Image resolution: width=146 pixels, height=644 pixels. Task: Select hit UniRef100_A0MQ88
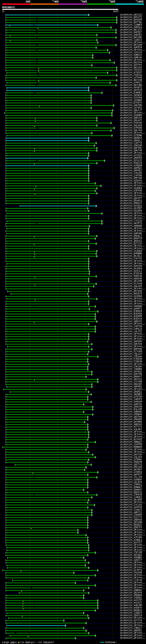tap(131, 165)
